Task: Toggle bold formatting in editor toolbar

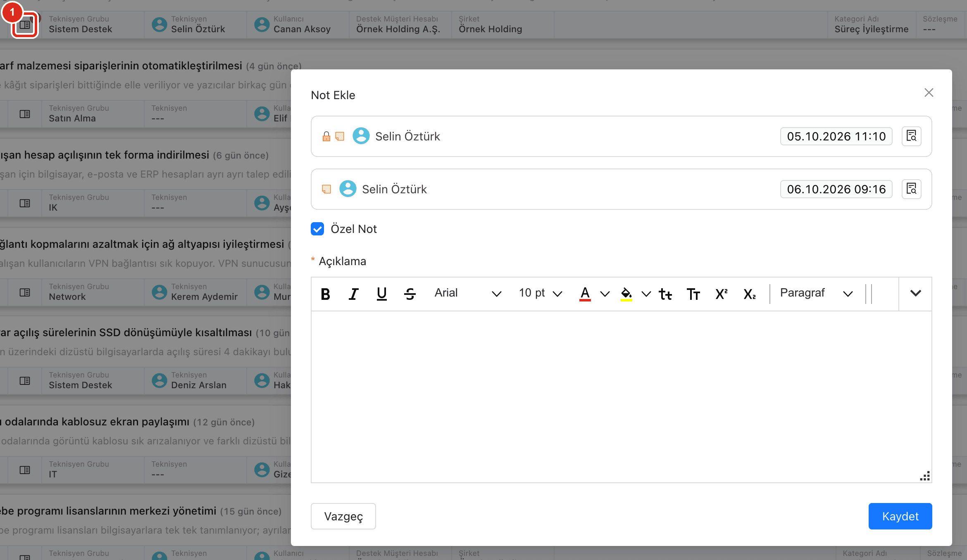Action: click(x=325, y=294)
